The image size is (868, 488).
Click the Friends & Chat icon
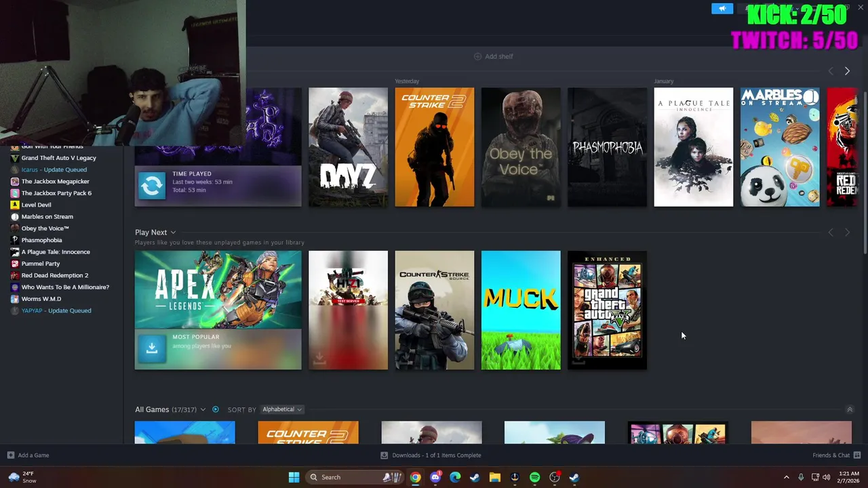[x=856, y=455]
